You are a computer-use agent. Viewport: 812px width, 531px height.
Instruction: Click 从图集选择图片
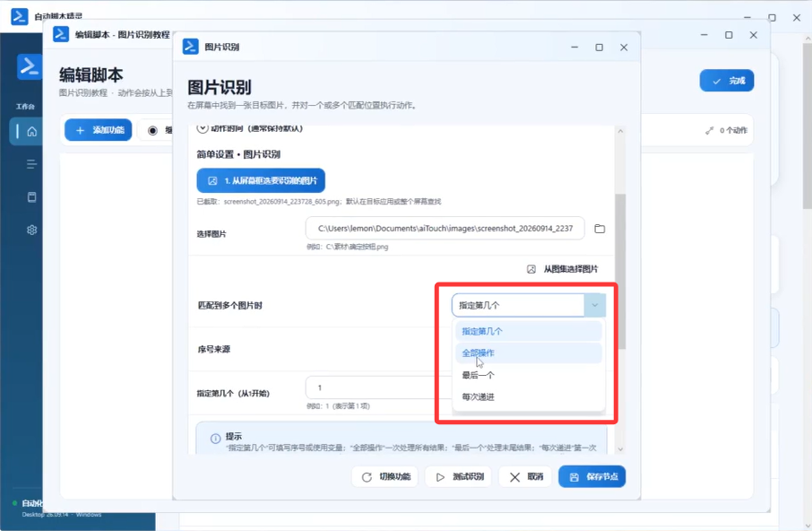point(562,269)
